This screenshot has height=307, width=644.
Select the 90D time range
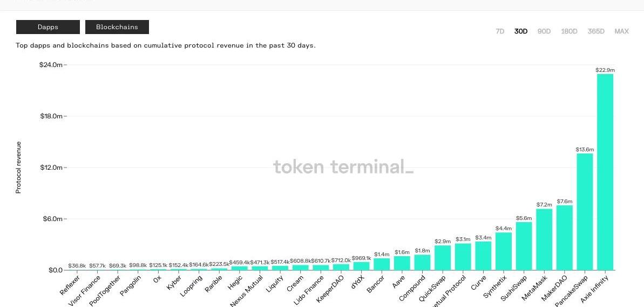tap(544, 31)
